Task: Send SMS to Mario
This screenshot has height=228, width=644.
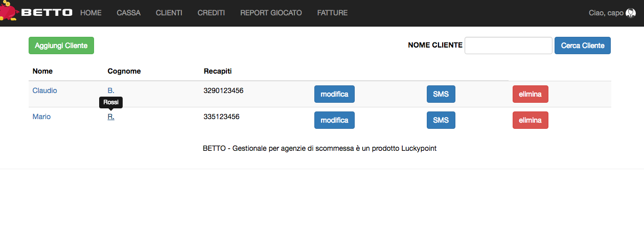Action: coord(441,120)
